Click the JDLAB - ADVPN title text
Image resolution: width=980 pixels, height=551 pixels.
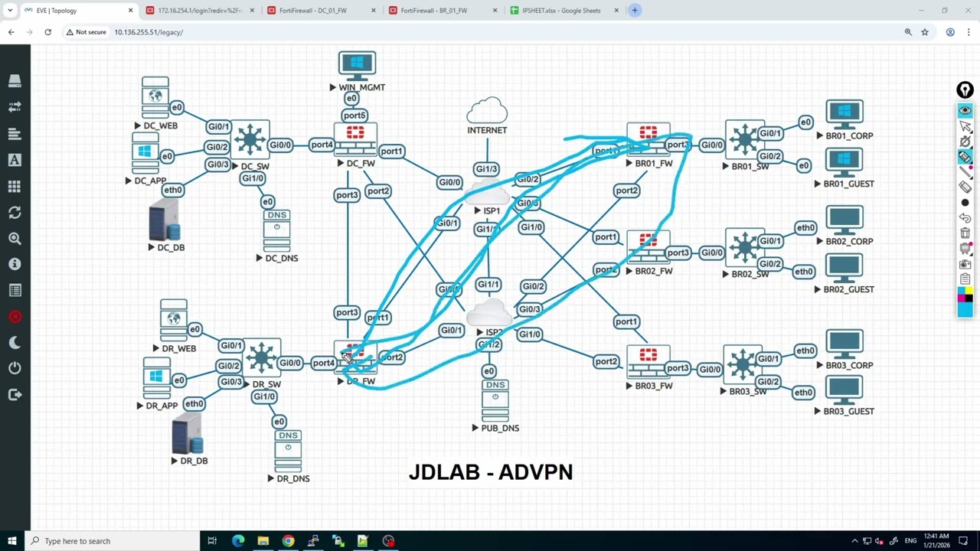[x=491, y=472]
